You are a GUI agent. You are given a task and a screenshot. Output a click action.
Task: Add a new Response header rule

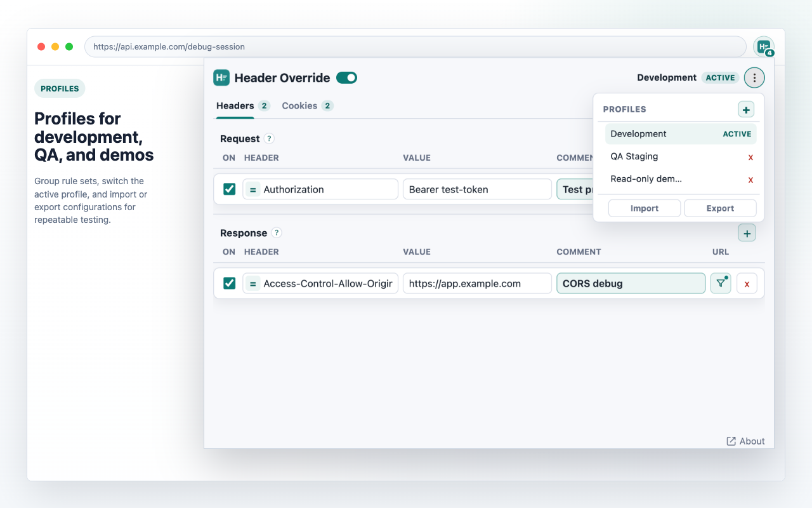(x=747, y=233)
